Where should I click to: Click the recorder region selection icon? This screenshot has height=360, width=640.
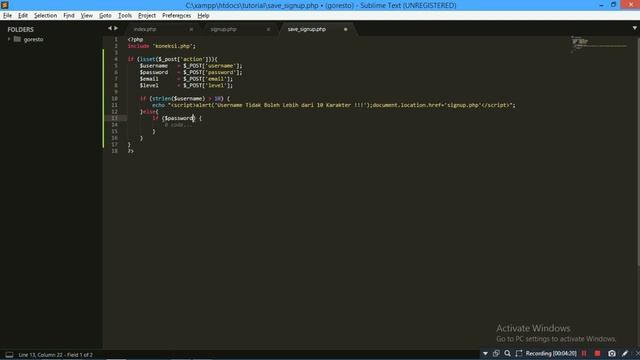click(519, 353)
